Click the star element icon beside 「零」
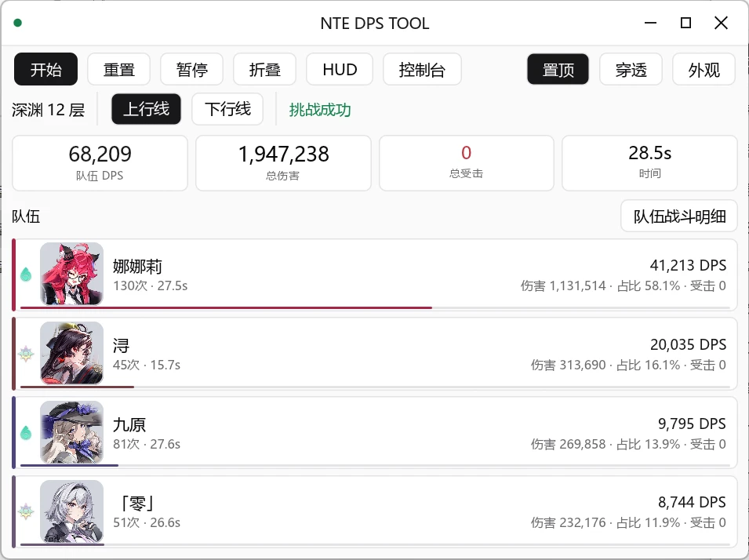 tap(26, 511)
